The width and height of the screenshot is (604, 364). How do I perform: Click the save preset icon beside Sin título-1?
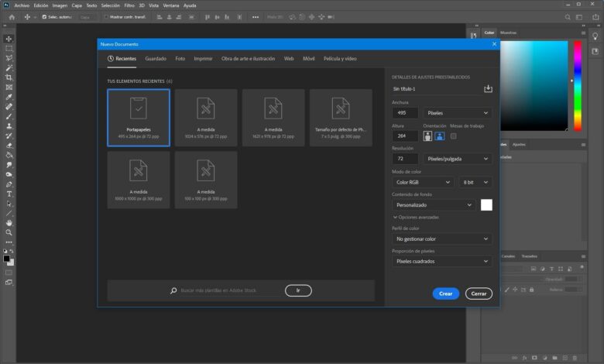coord(488,89)
